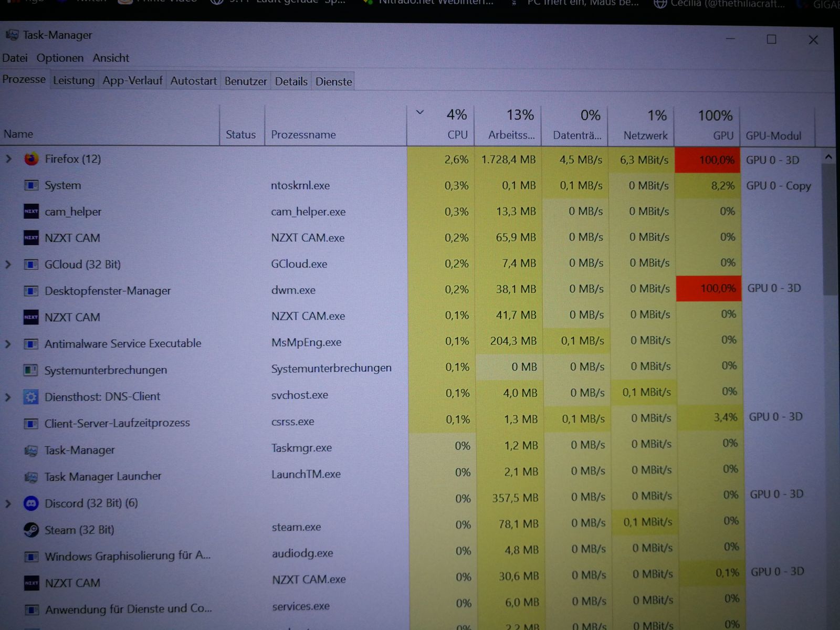Click the Systemunterbrechungen icon
Image resolution: width=840 pixels, height=630 pixels.
[x=31, y=370]
